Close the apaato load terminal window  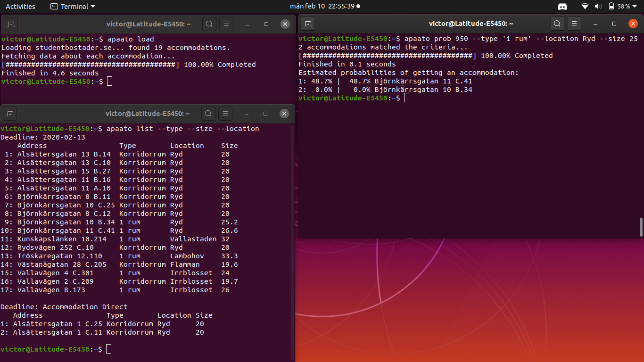pyautogui.click(x=285, y=24)
